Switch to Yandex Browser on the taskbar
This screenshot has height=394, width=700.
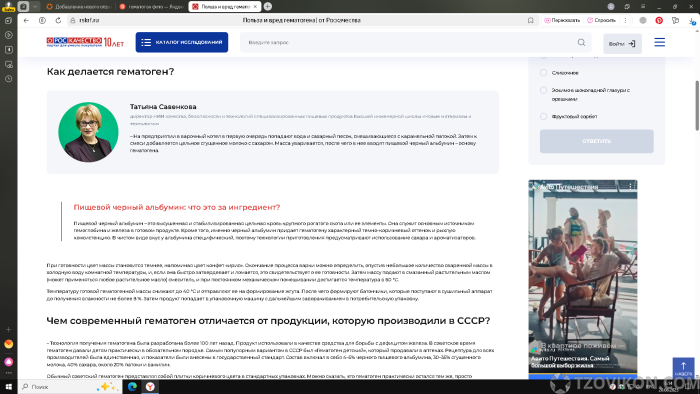coord(150,386)
